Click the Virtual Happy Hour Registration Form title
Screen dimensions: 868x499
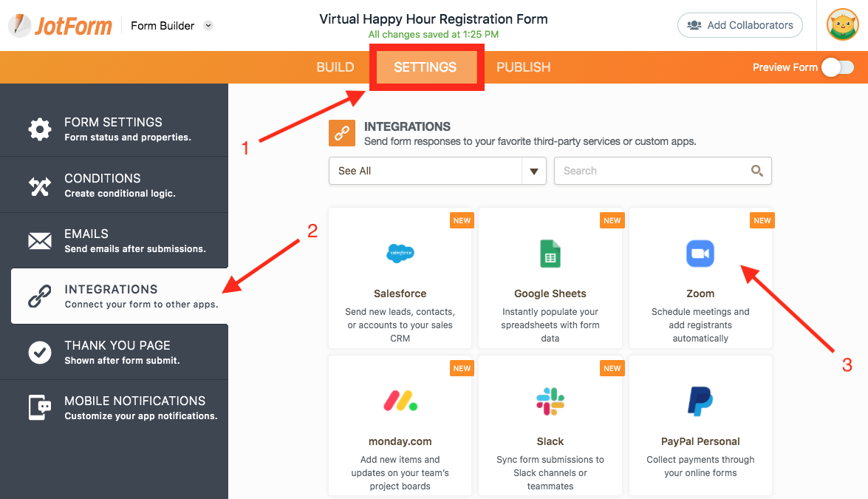(x=434, y=18)
